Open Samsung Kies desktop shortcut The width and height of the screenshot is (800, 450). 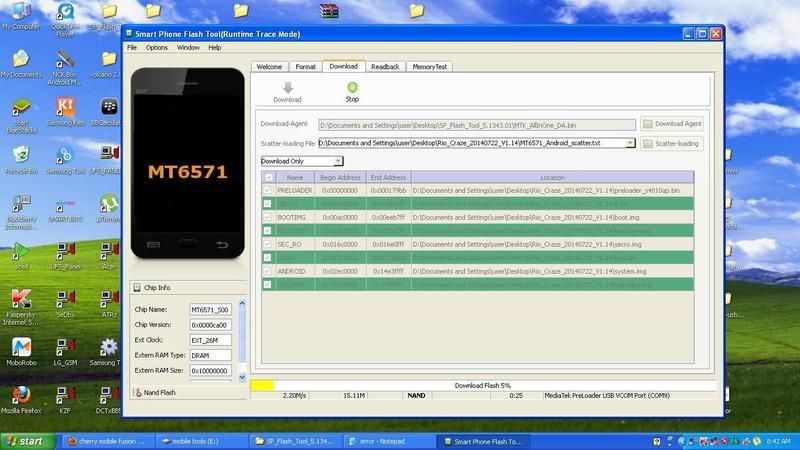click(65, 107)
